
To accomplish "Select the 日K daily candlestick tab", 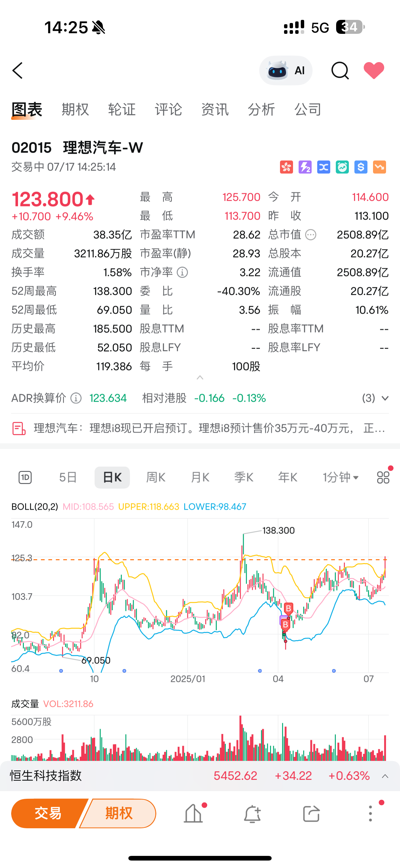I will point(112,477).
